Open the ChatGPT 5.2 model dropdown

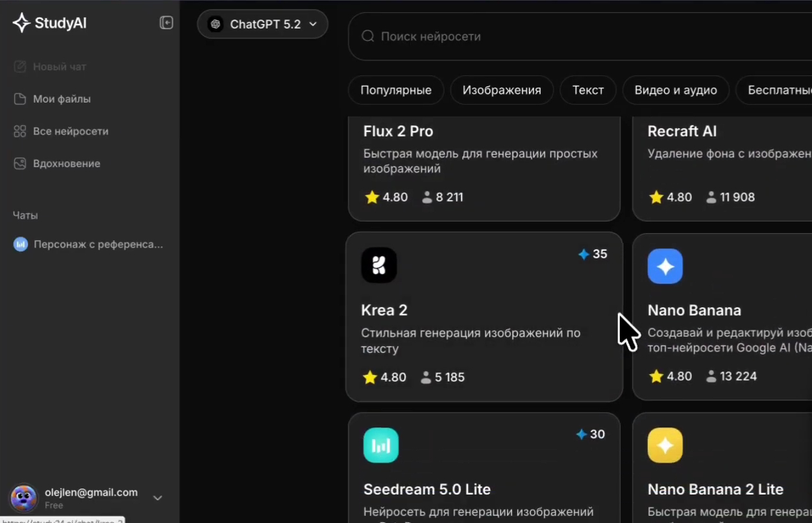click(x=263, y=24)
